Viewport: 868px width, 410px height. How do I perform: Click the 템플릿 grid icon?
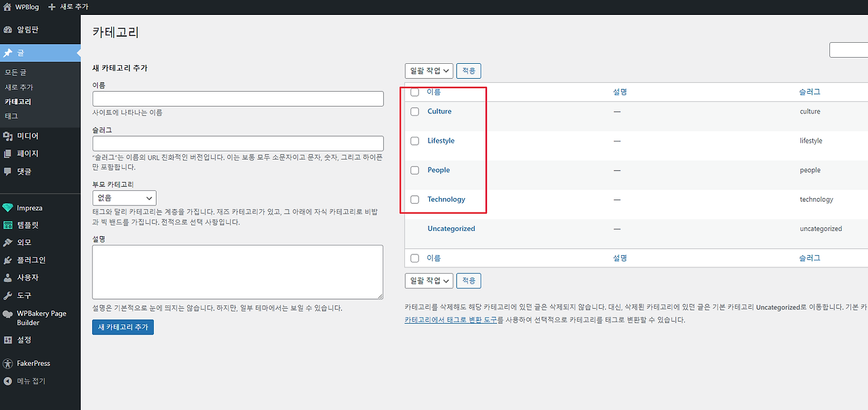(7, 225)
